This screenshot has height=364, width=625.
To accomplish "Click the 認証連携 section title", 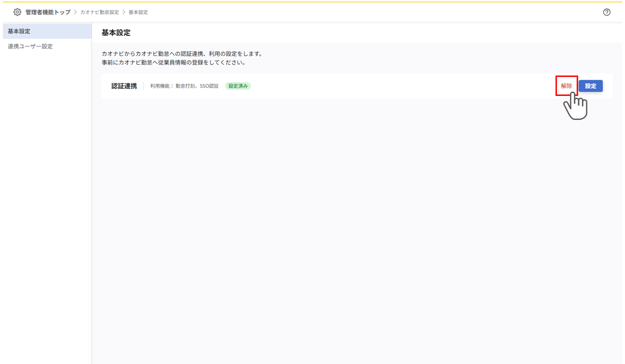I will point(123,86).
